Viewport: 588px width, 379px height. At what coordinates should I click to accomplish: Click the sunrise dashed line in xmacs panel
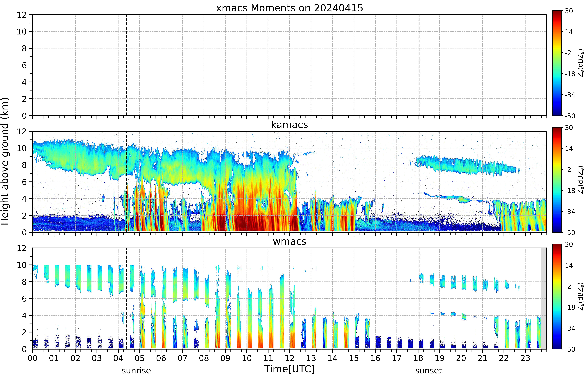[126, 65]
